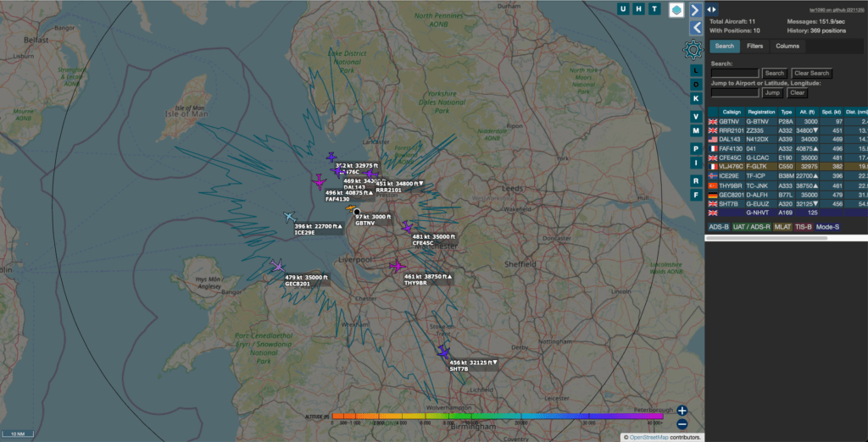This screenshot has width=868, height=442.
Task: Toggle the H map button
Action: [x=639, y=8]
